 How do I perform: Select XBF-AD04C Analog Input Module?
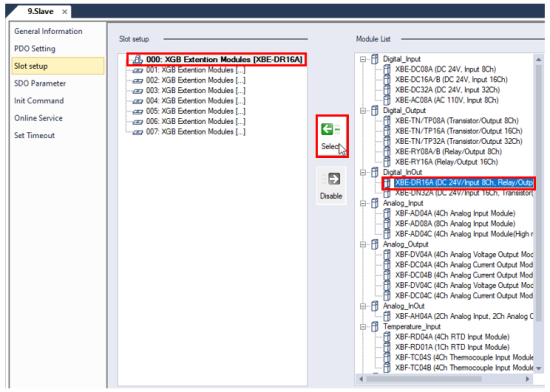[464, 234]
